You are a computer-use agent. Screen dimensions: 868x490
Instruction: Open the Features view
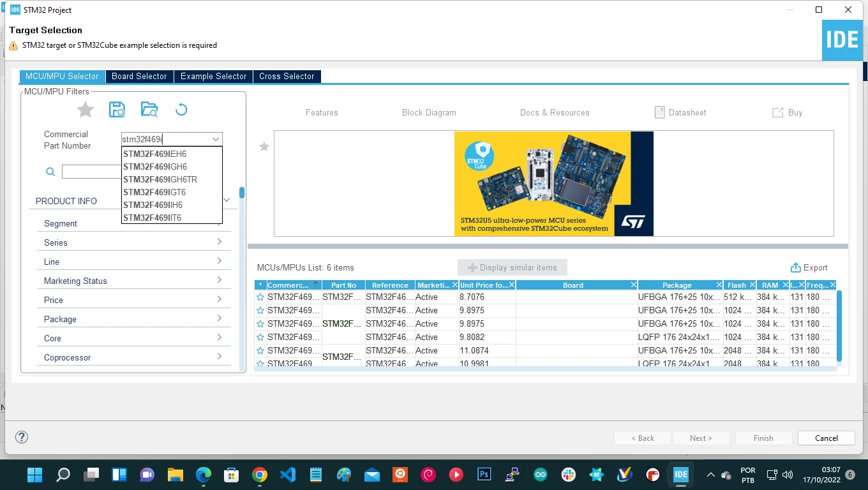[322, 113]
